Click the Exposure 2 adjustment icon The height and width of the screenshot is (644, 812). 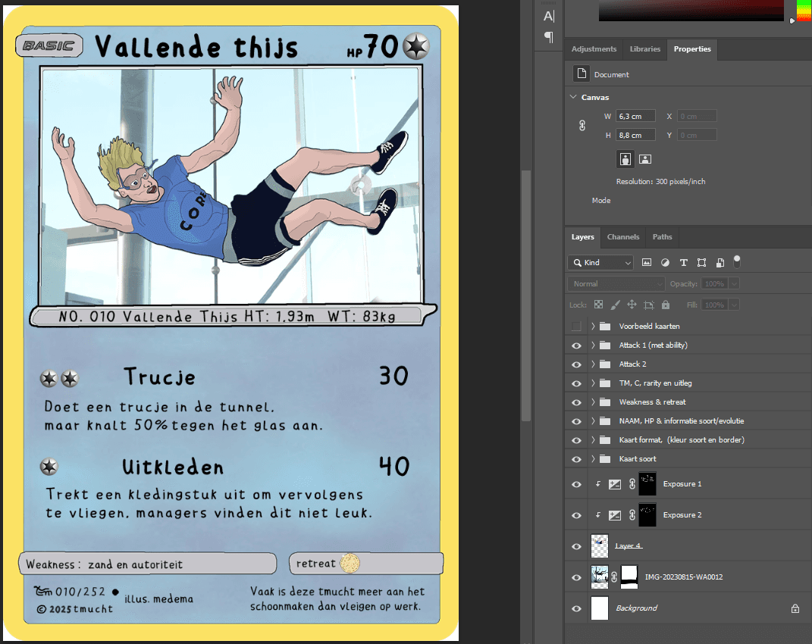tap(615, 515)
